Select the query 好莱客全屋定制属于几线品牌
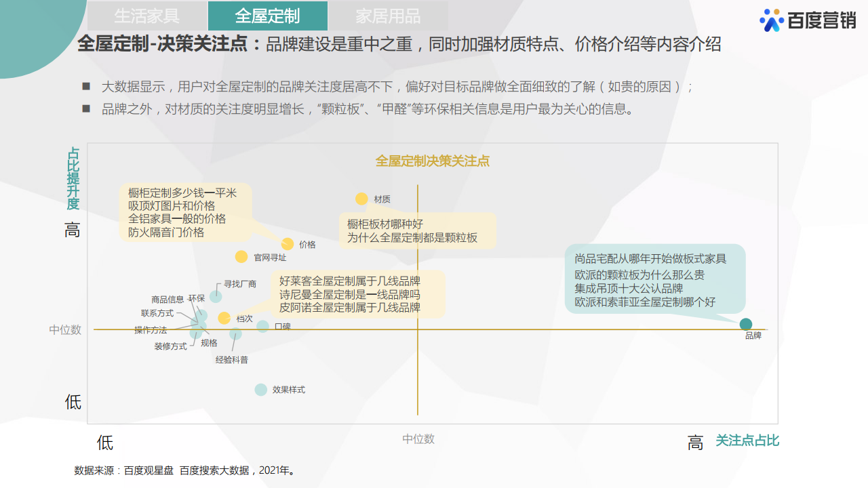Viewport: 868px width, 488px height. [350, 281]
